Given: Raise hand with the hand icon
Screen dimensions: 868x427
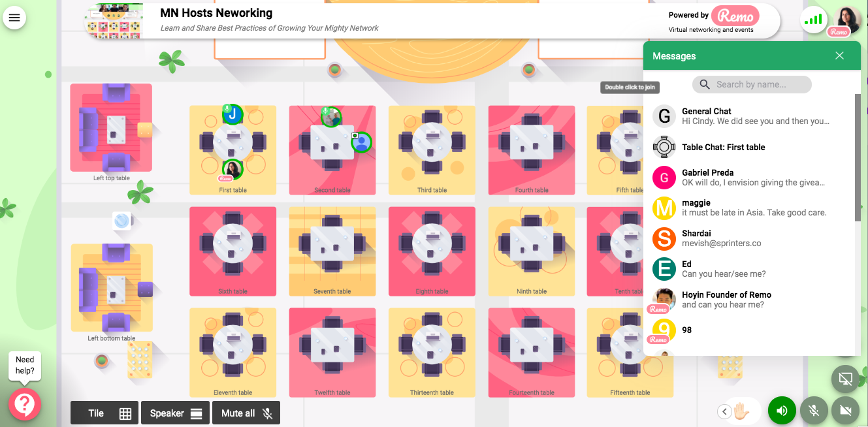Looking at the screenshot, I should [x=741, y=411].
